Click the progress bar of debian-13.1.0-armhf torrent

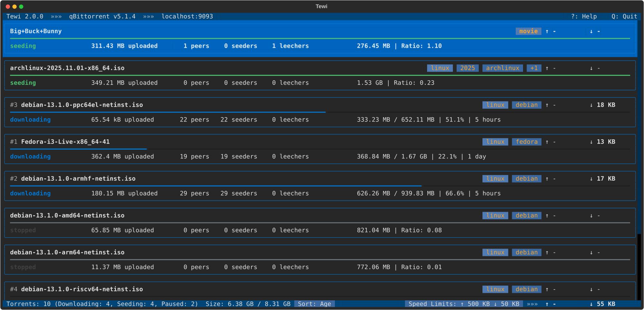[216, 186]
